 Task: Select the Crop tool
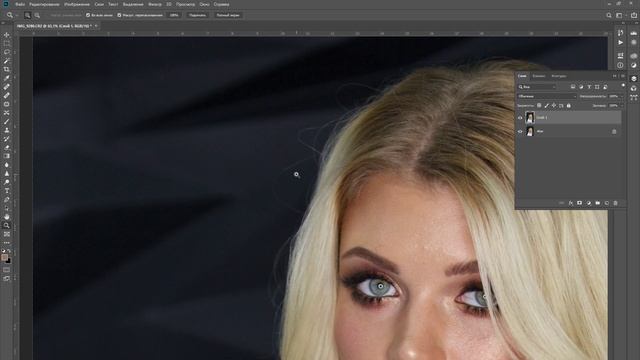click(7, 70)
